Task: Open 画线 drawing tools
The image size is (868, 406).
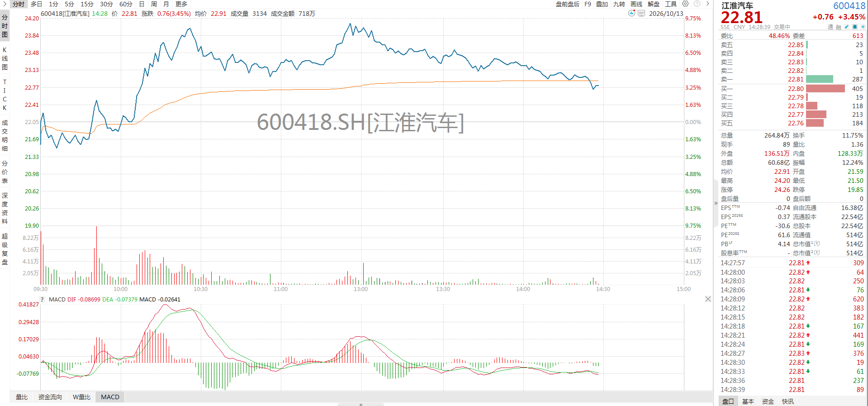Action: click(x=636, y=4)
